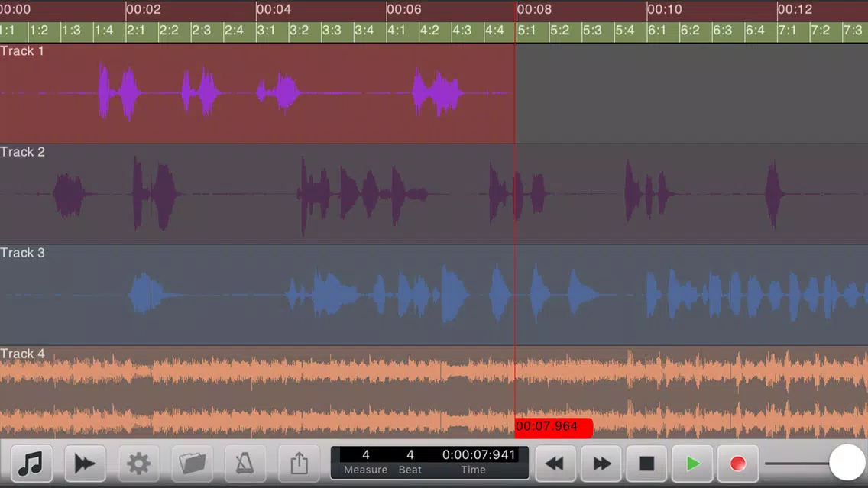This screenshot has height=488, width=868.
Task: Jump to beat 3:1 on measure ruler
Action: point(266,31)
